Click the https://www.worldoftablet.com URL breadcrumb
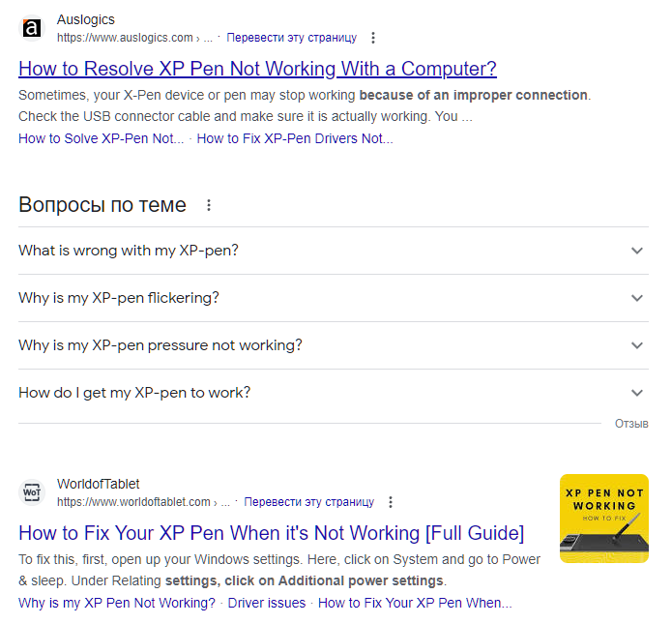Screen dimensions: 672x624 143,502
